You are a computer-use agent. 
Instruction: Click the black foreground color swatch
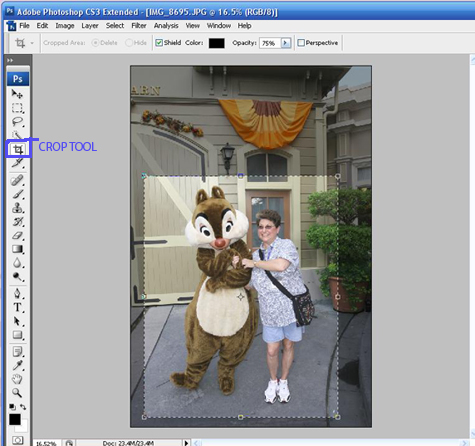click(x=14, y=419)
